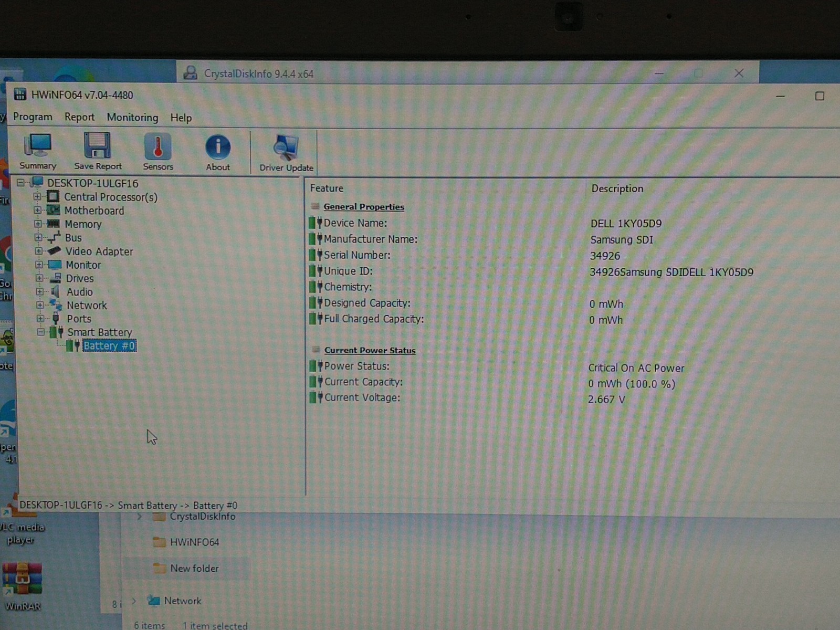The image size is (840, 630).
Task: Select the Central Processor(s) chip icon
Action: coord(53,196)
